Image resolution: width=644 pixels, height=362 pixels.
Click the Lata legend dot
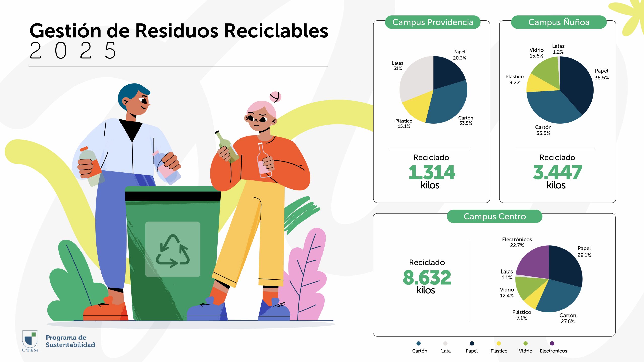(445, 343)
